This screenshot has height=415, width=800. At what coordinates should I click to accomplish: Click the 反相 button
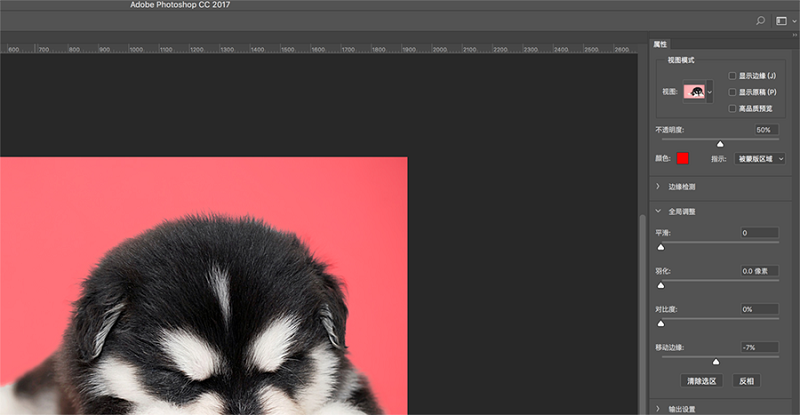click(746, 381)
